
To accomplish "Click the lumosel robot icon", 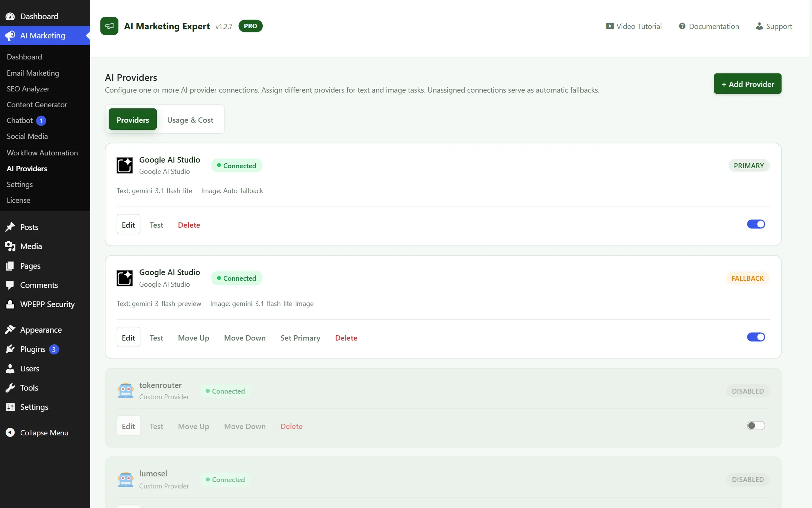I will click(126, 479).
